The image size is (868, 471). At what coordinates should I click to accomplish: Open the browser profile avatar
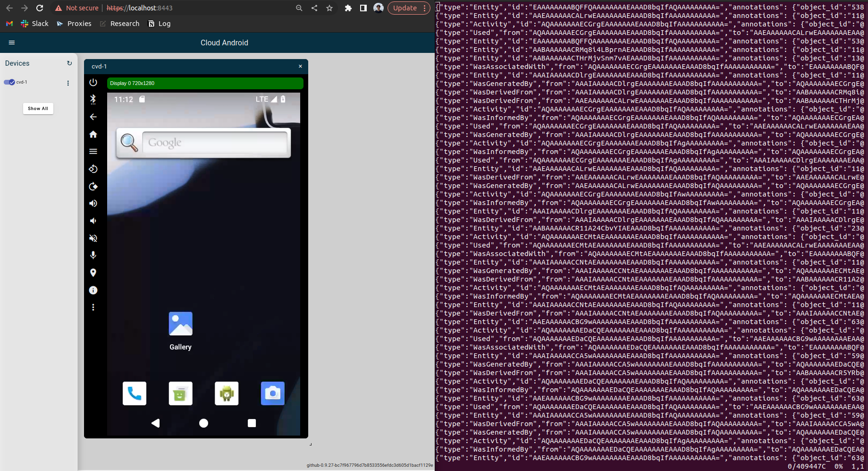click(x=379, y=8)
